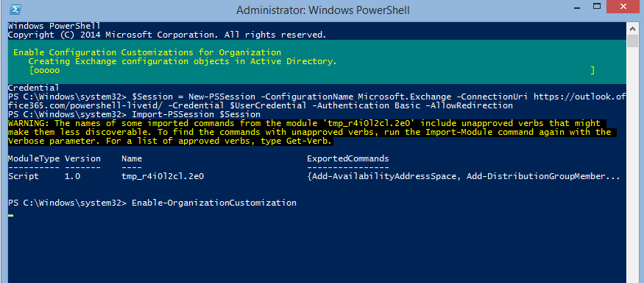Click the Enable-OrganizationCustomization command text
644x283 pixels.
click(214, 203)
